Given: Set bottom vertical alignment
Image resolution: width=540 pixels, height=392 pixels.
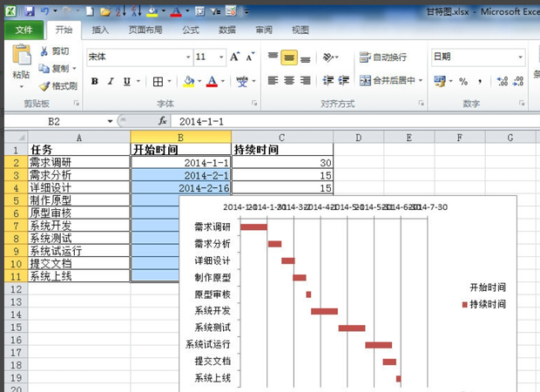Looking at the screenshot, I should coord(305,58).
